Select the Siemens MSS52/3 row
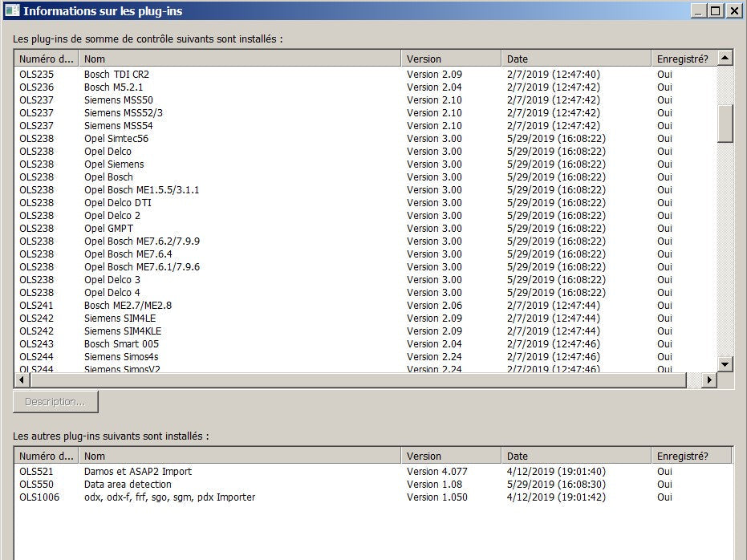 pos(365,113)
